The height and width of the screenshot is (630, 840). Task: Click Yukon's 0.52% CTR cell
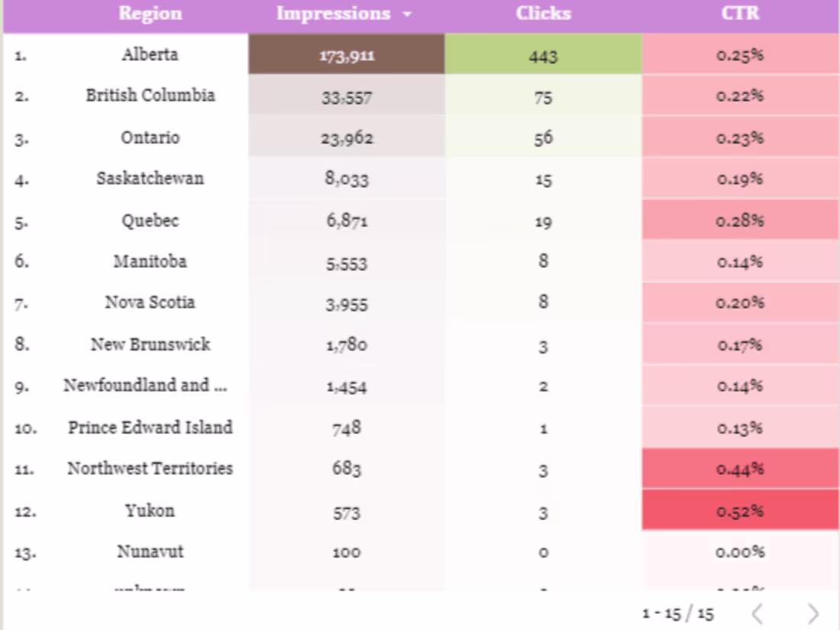(740, 511)
